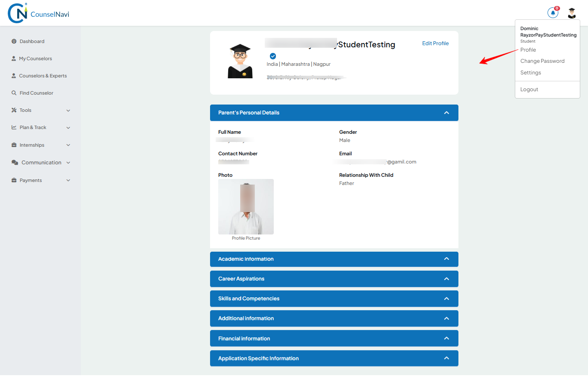This screenshot has height=376, width=588.
Task: Expand the Academic Information panel
Action: (x=446, y=259)
